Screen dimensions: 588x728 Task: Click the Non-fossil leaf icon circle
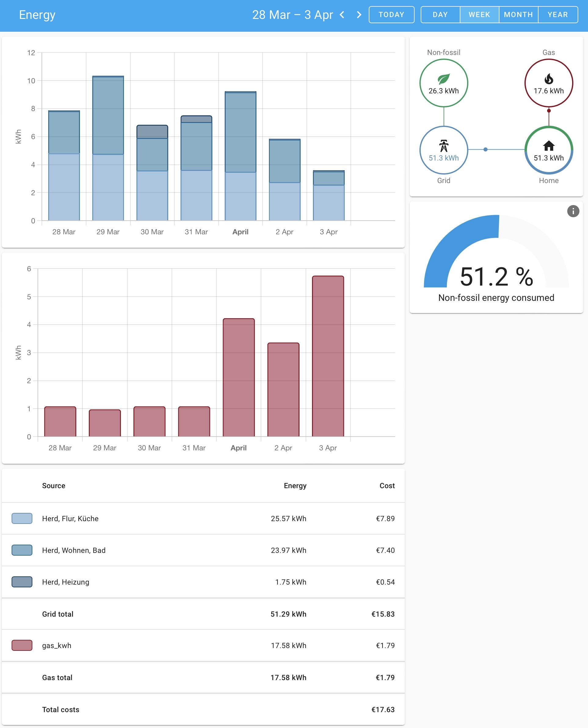pos(444,83)
